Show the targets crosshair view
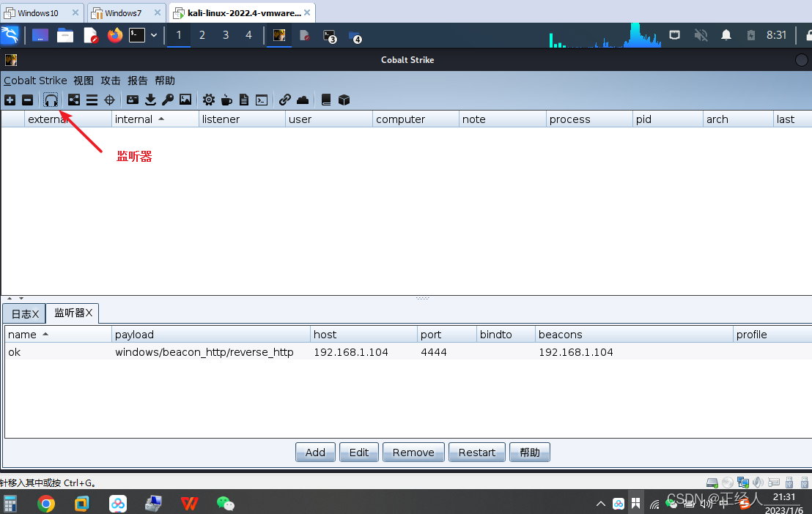The image size is (812, 514). (109, 100)
